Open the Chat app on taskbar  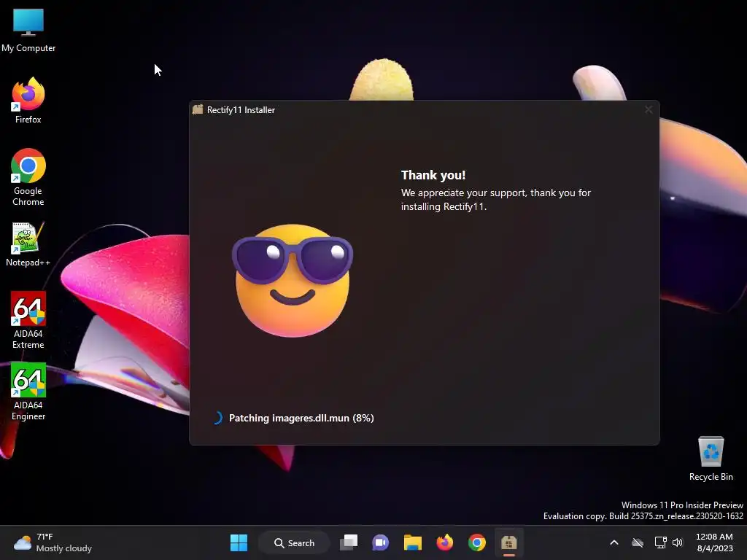coord(381,542)
